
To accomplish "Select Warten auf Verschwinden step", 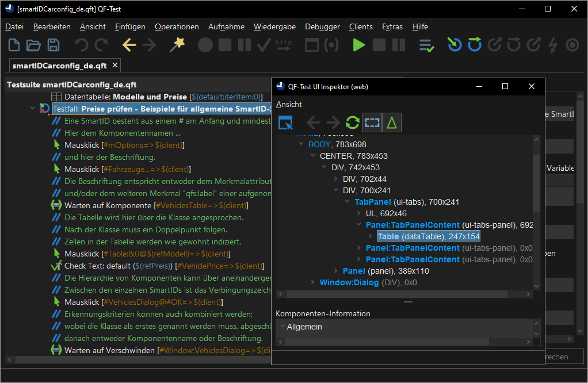I will click(x=161, y=350).
